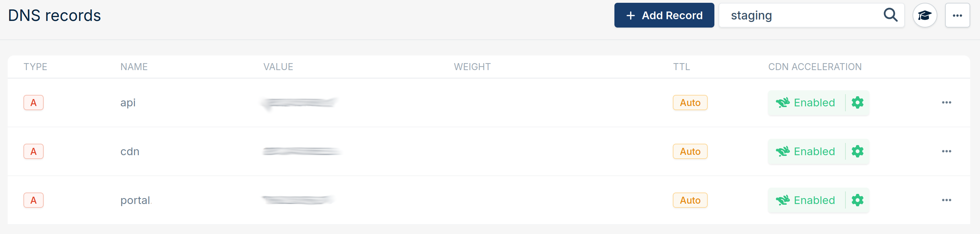The image size is (980, 234).
Task: Open row actions menu for api record
Action: [x=946, y=103]
